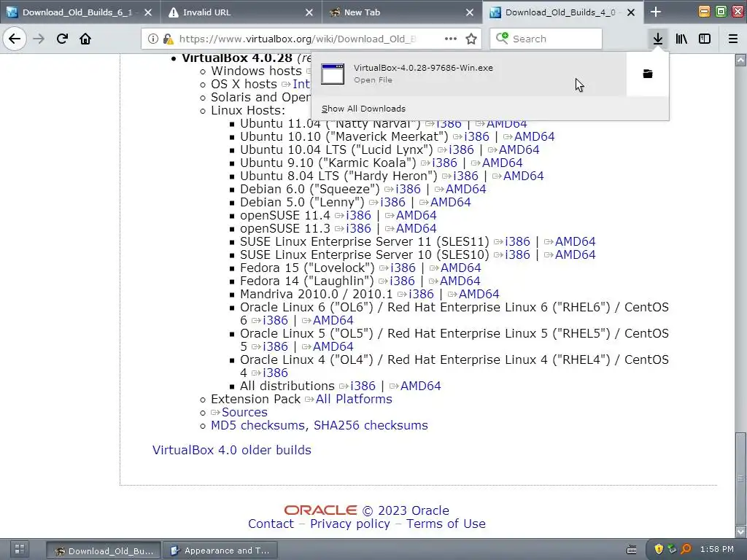Open VirtualBox-4.0.28-97686-Win.exe download entry
The width and height of the screenshot is (747, 560).
point(469,74)
